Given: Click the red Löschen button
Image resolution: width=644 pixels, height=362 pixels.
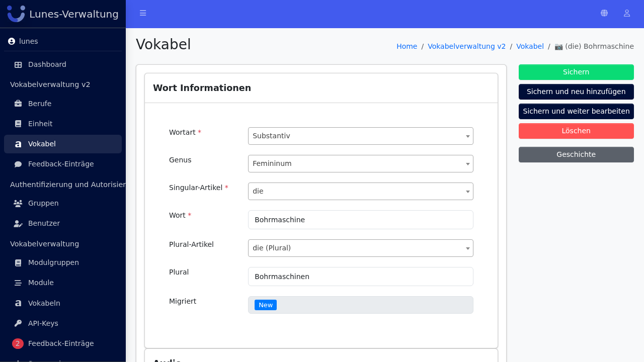Looking at the screenshot, I should click(576, 131).
